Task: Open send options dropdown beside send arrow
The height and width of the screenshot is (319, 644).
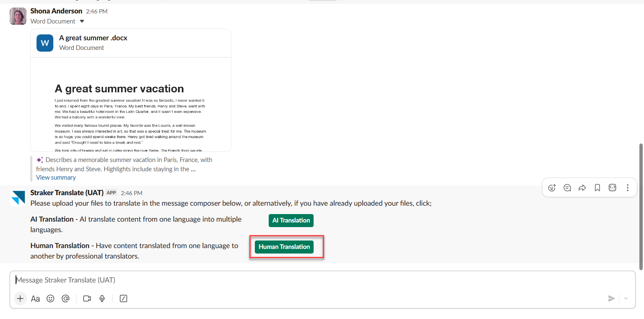Action: [x=626, y=298]
